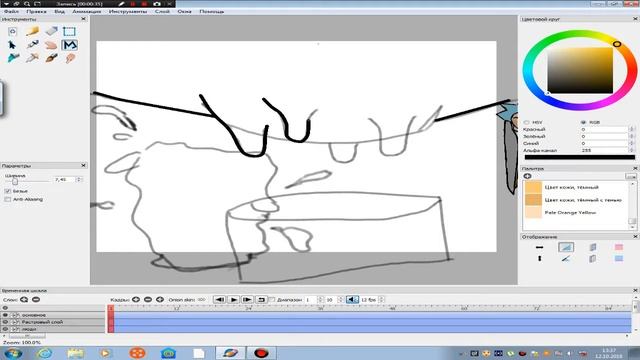Select the Eraser tool
Image resolution: width=640 pixels, height=360 pixels.
(51, 31)
